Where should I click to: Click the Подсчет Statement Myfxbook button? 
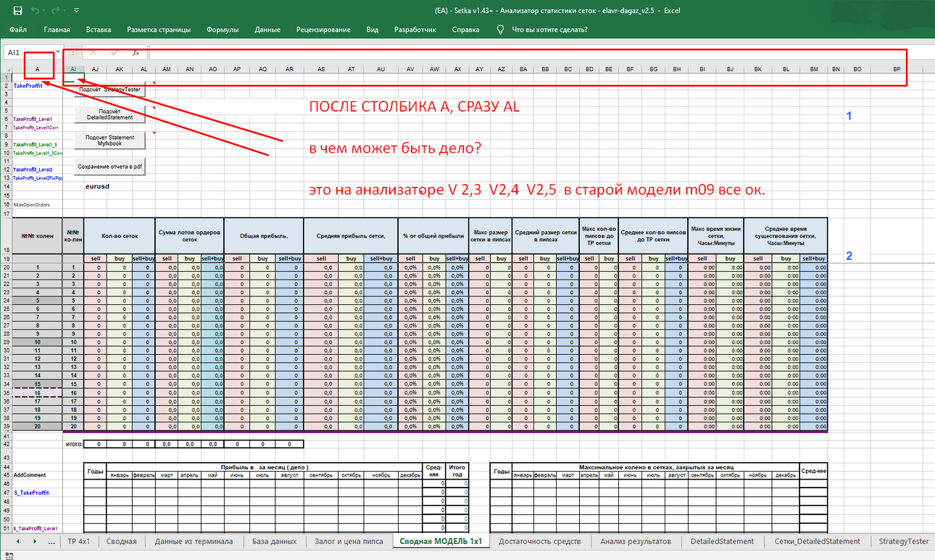[109, 141]
